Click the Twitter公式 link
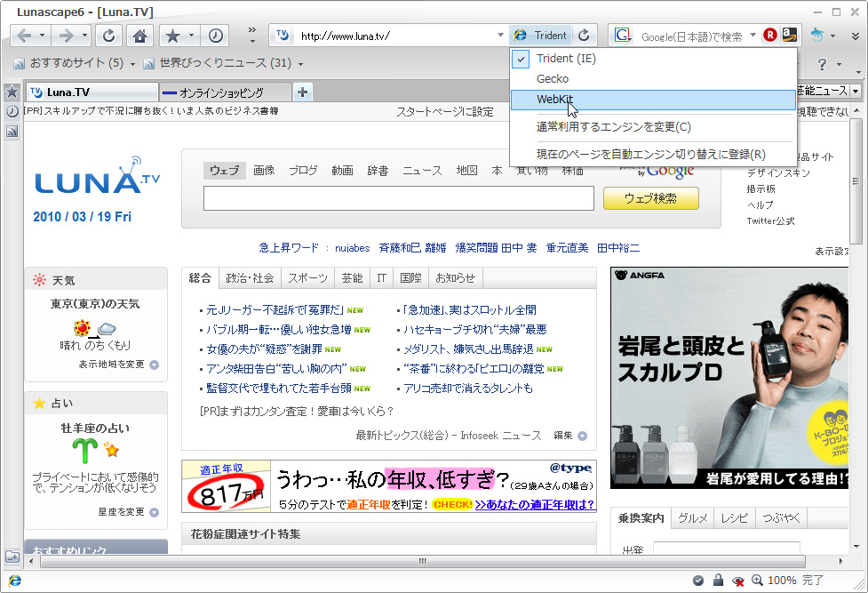Image resolution: width=868 pixels, height=593 pixels. [x=770, y=221]
